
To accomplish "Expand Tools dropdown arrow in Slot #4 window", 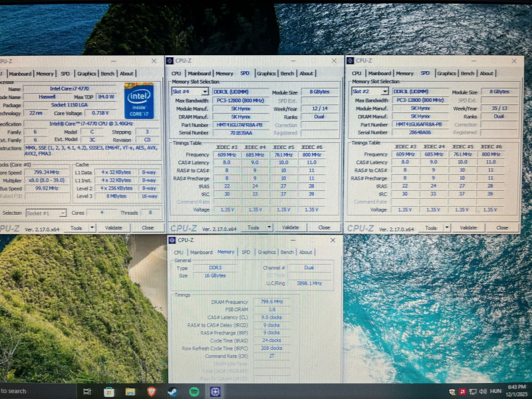I will pos(269,227).
